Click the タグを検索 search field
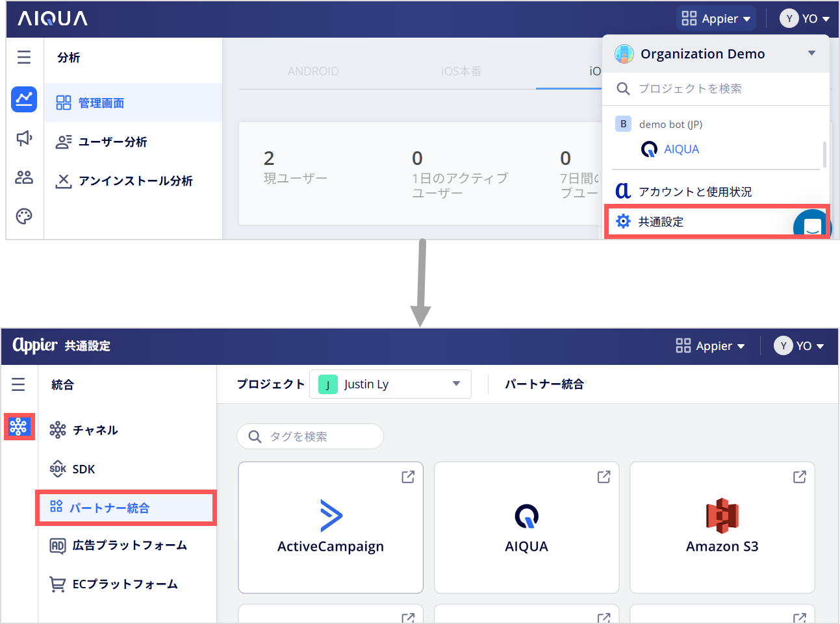 (x=311, y=436)
